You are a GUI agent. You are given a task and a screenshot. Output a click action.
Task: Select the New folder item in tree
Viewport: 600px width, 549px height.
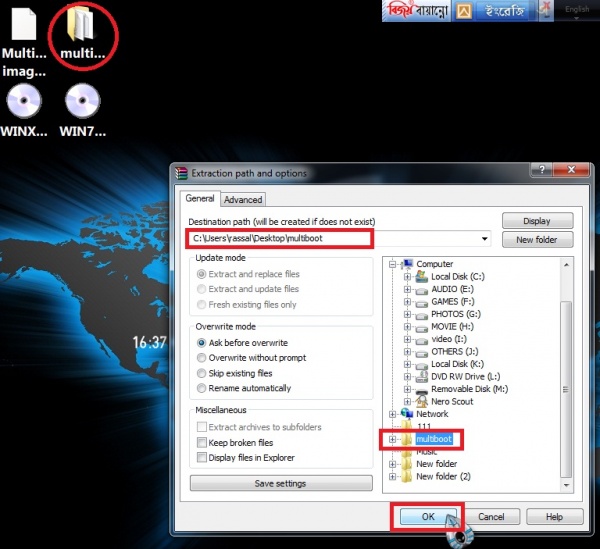point(436,464)
